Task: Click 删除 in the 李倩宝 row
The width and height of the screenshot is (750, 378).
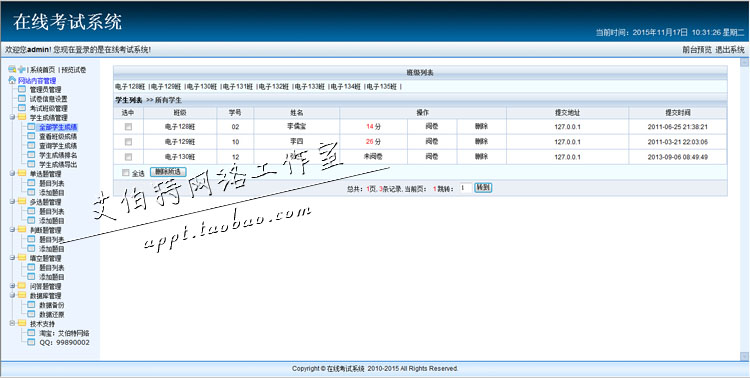Action: [x=481, y=127]
